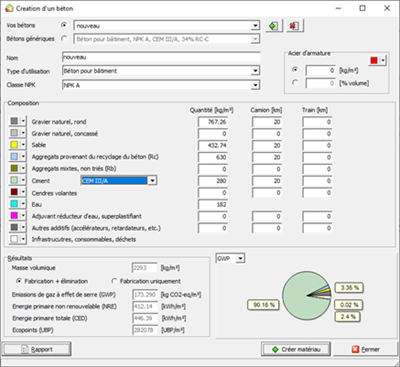
Task: Click the NRE energy value 412.14
Action: coord(145,307)
